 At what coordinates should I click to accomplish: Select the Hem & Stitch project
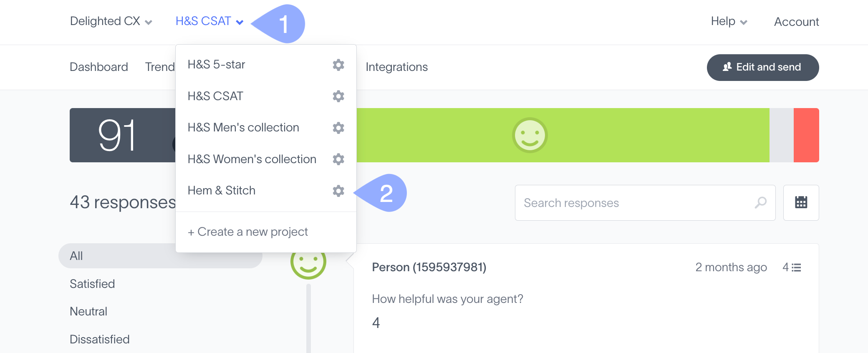click(222, 191)
